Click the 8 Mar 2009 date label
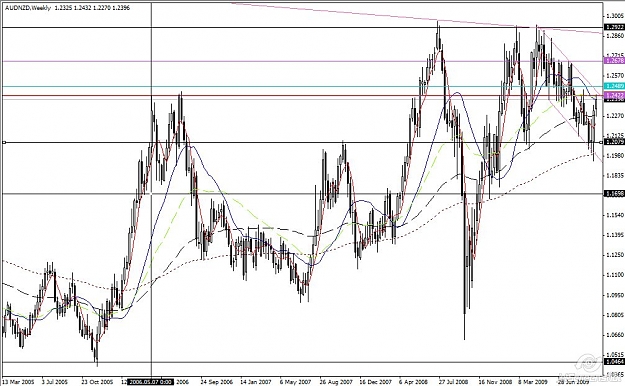 coord(534,382)
